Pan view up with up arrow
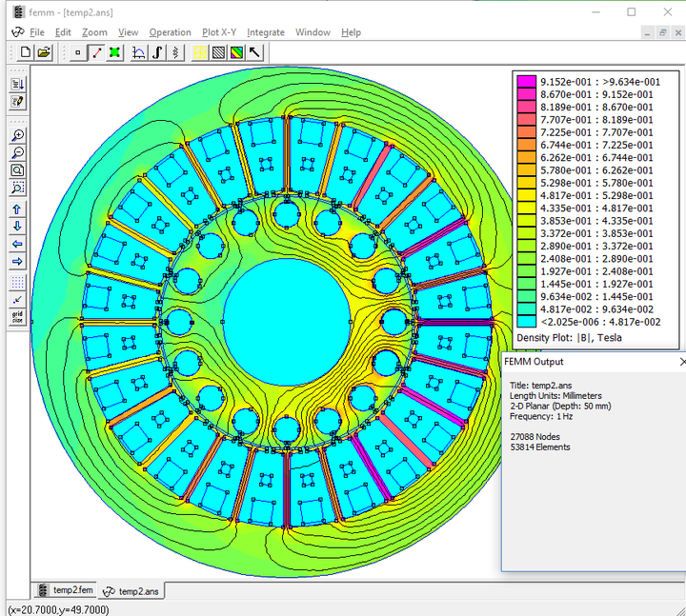The width and height of the screenshot is (686, 616). coord(17,209)
